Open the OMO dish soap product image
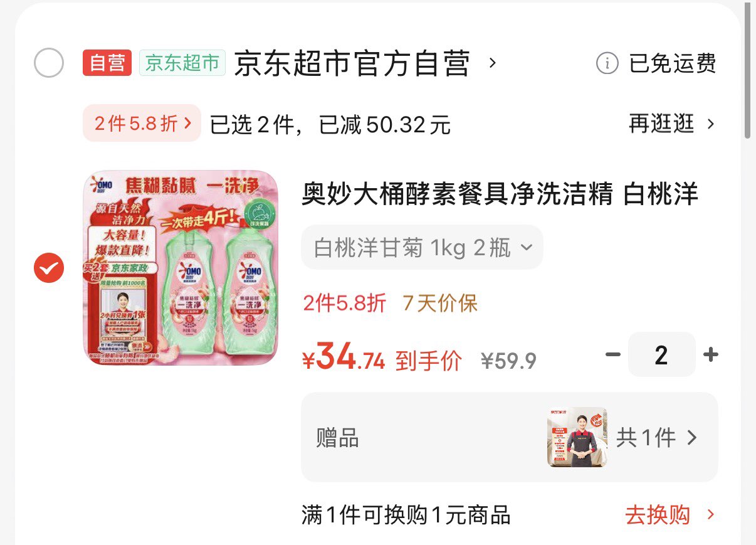This screenshot has width=756, height=545. point(181,268)
